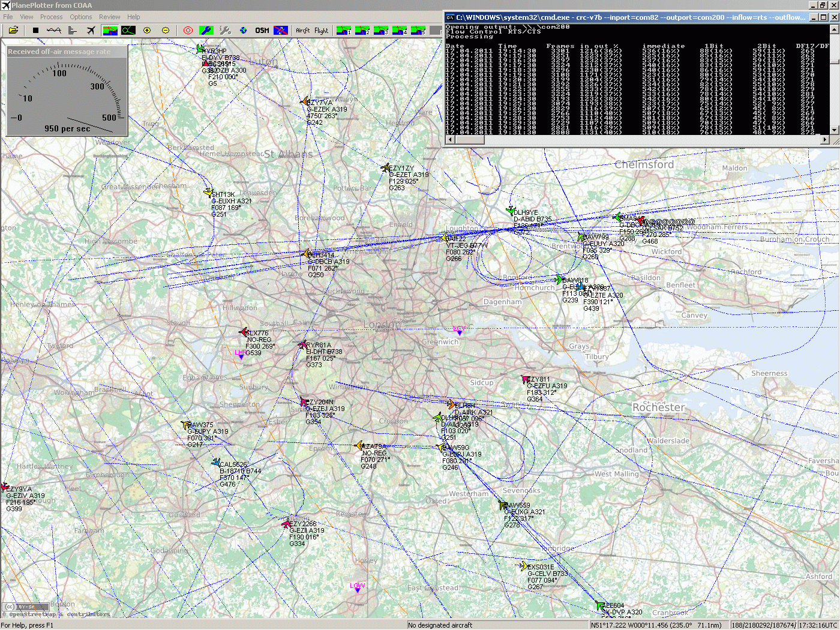Viewport: 840px width, 630px height.
Task: Click the Chelmsford map label
Action: click(644, 164)
